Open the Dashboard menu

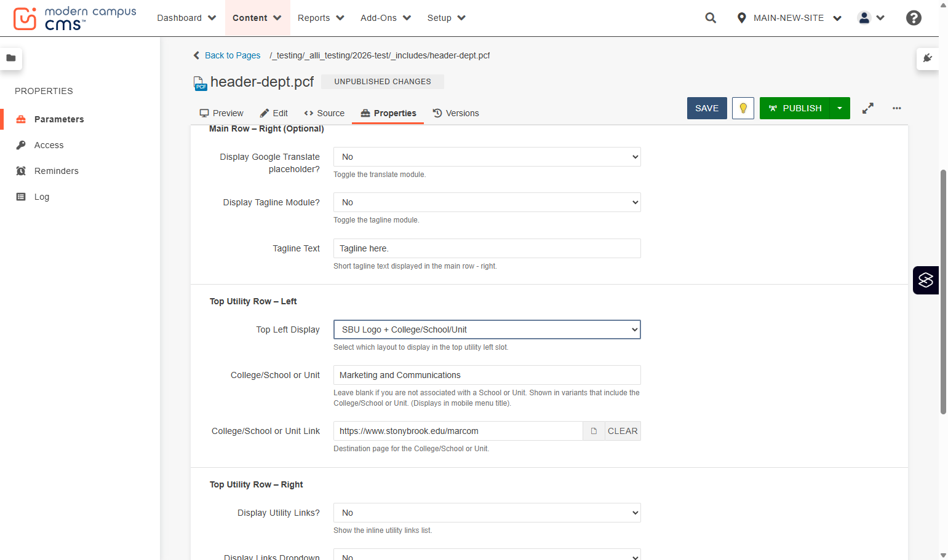pos(186,18)
